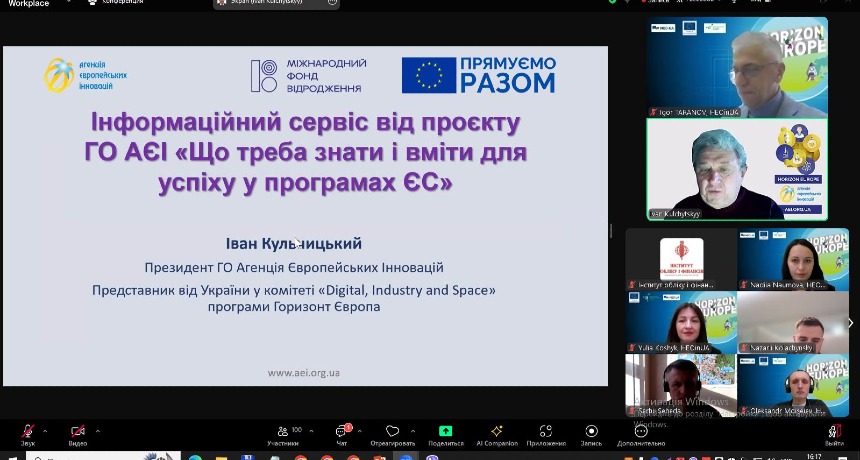Select Yulia Koshyk's video tile
The image size is (860, 460).
pos(681,322)
